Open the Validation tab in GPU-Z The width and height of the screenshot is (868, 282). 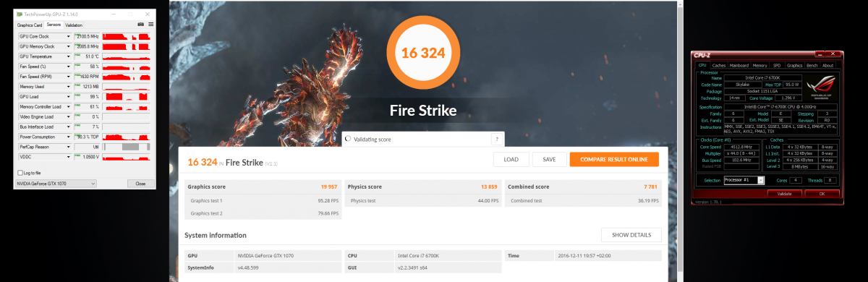74,25
